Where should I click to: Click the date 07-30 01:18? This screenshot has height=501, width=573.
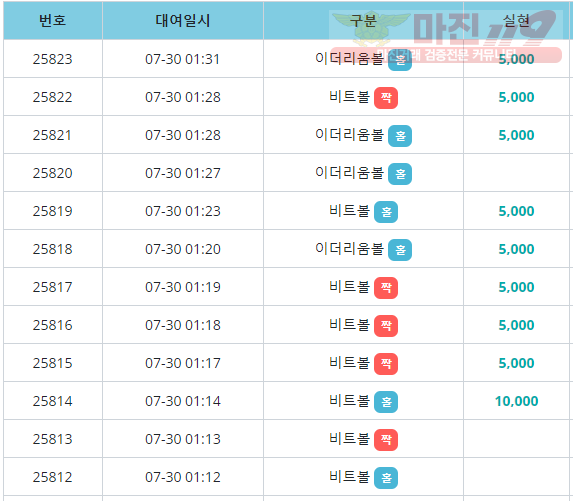(x=183, y=325)
